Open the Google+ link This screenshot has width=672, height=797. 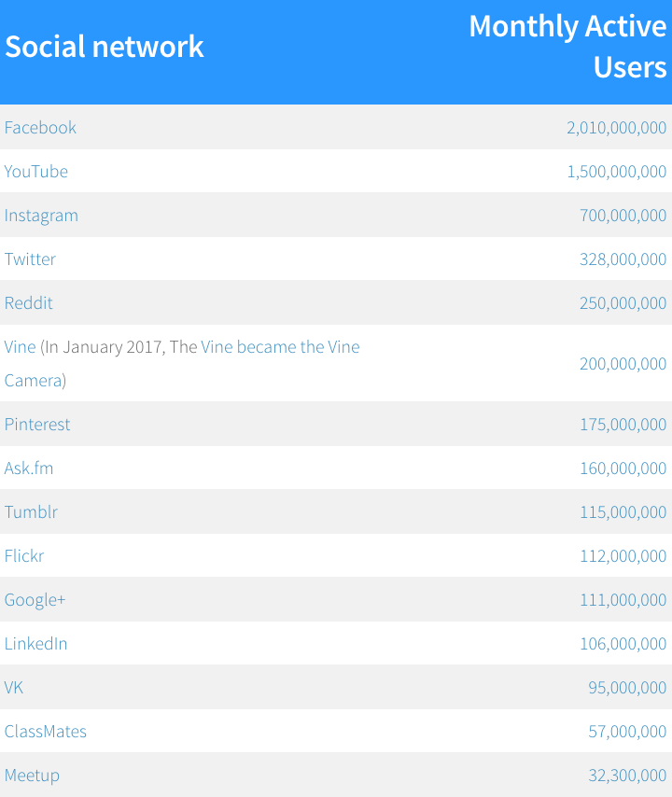[x=35, y=600]
